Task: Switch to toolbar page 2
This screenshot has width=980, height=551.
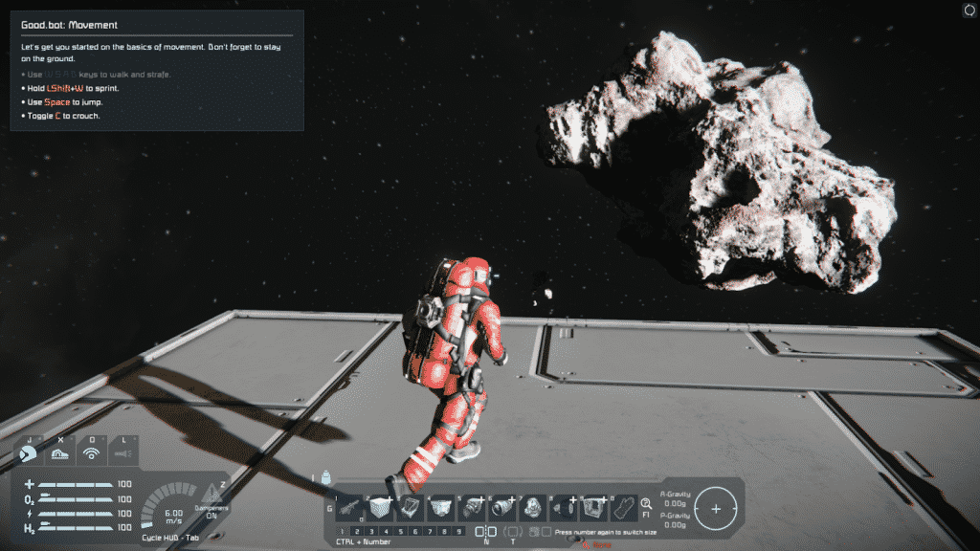Action: pyautogui.click(x=357, y=529)
